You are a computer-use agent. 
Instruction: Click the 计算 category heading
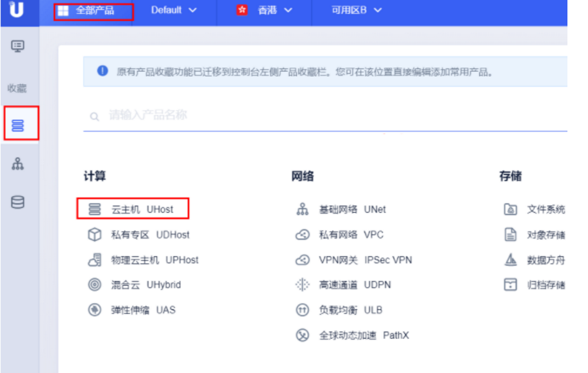95,176
